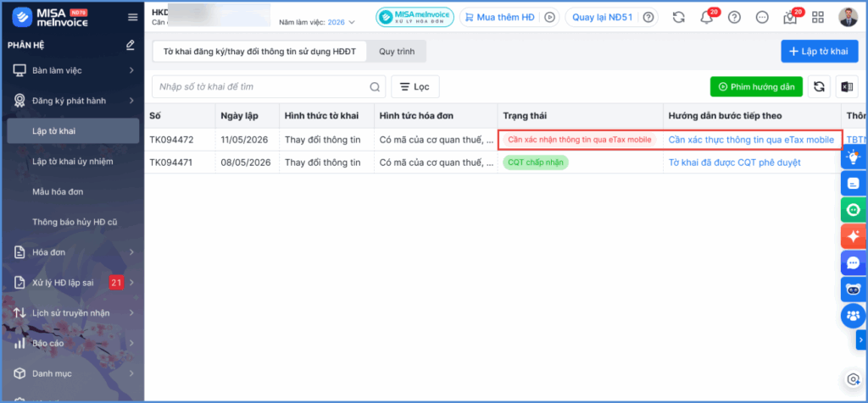Select Lập tờ khai ủy nhiệm

[x=73, y=162]
